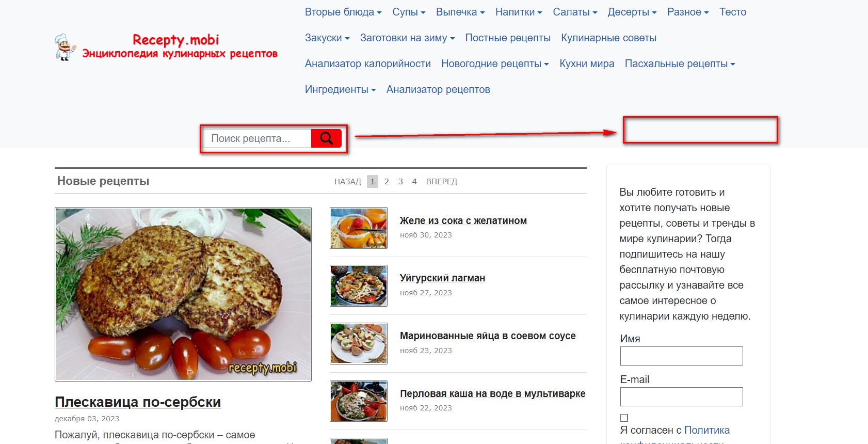Open the pearl barley porridge thumbnail

pyautogui.click(x=359, y=401)
